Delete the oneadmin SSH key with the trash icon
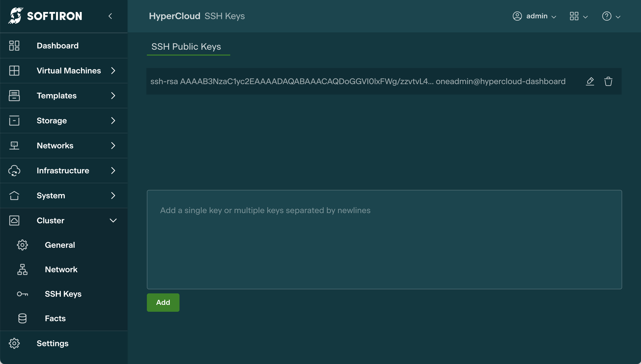This screenshot has height=364, width=641. (608, 81)
